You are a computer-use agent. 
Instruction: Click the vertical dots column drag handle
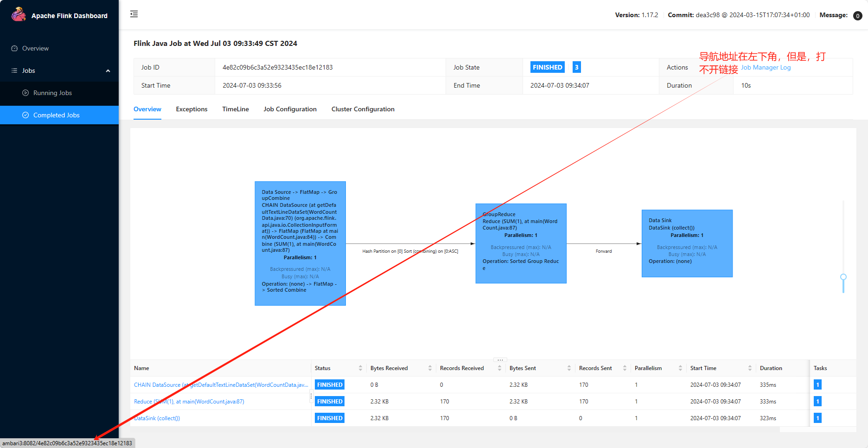click(311, 397)
